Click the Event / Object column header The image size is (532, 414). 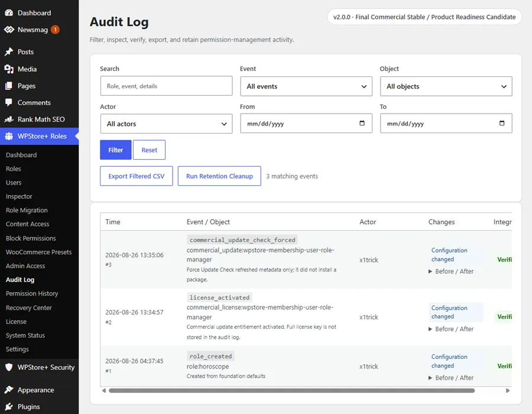tap(208, 222)
